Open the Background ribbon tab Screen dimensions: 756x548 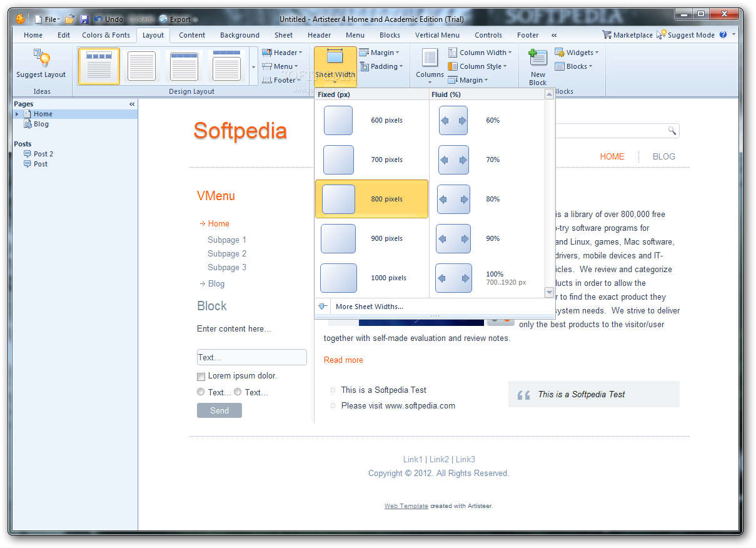(239, 35)
